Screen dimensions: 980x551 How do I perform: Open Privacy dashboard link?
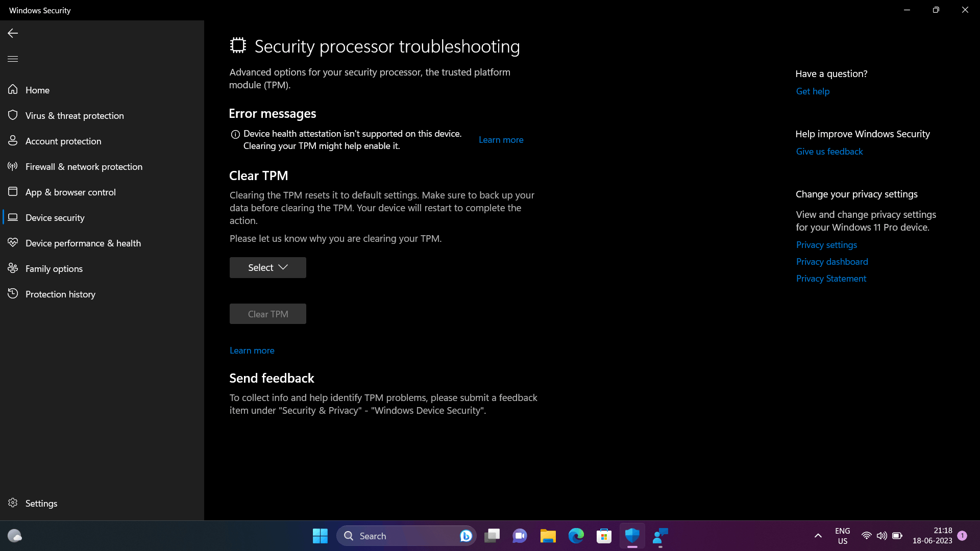[831, 262]
